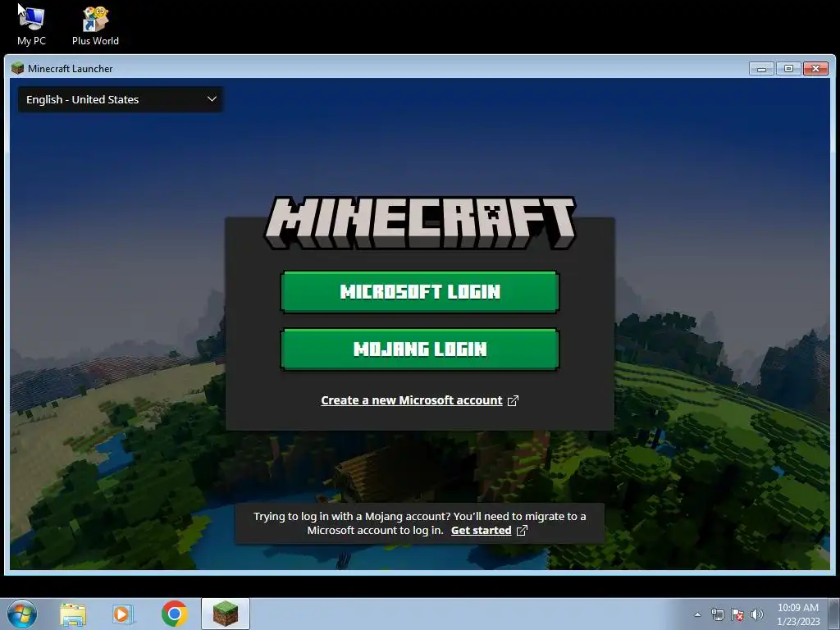Select the Plus World desktop shortcut
This screenshot has width=840, height=630.
point(95,25)
